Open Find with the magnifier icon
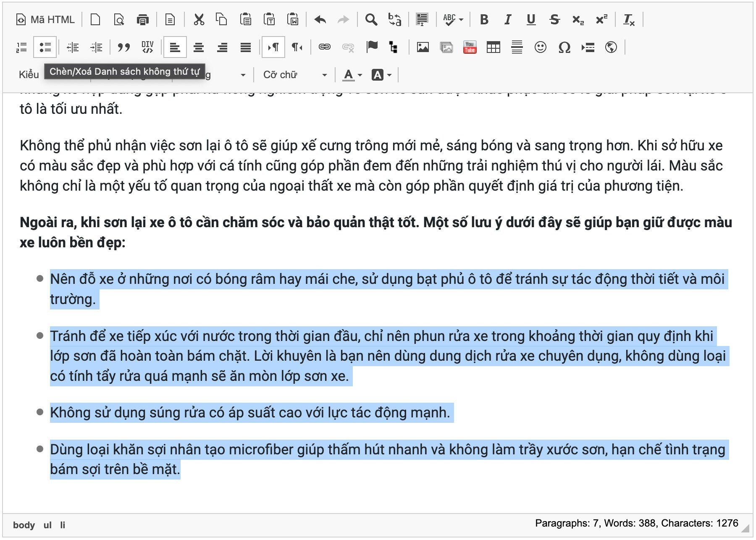Screen dimensions: 756x540 click(371, 20)
